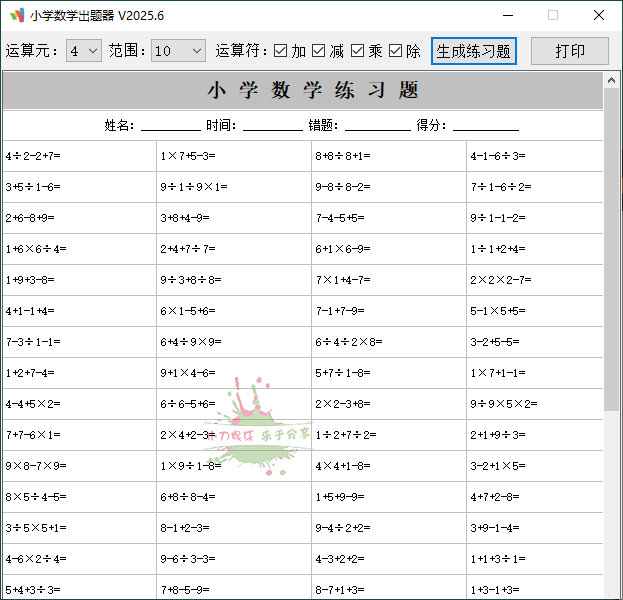This screenshot has height=600, width=623.
Task: Click the blank line after 姓名
Action: coord(170,126)
